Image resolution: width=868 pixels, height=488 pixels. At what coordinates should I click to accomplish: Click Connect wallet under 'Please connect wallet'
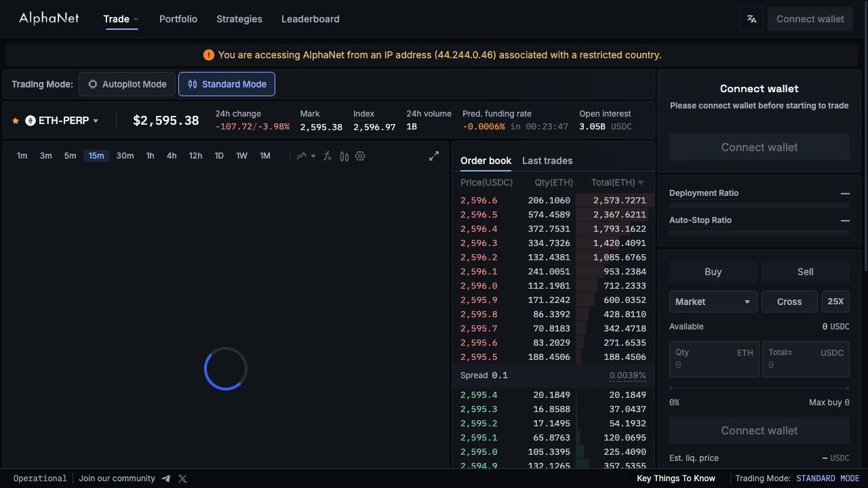coord(759,147)
